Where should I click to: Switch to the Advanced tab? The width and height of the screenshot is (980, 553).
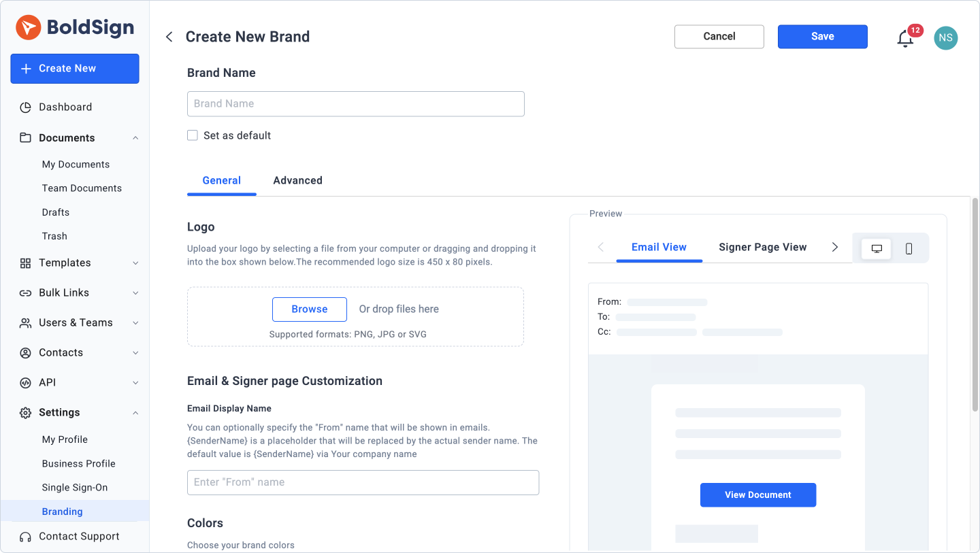click(297, 180)
